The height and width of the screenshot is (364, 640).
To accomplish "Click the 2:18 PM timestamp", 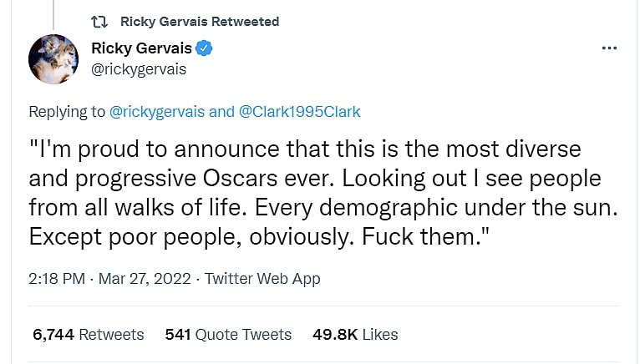I will point(56,279).
